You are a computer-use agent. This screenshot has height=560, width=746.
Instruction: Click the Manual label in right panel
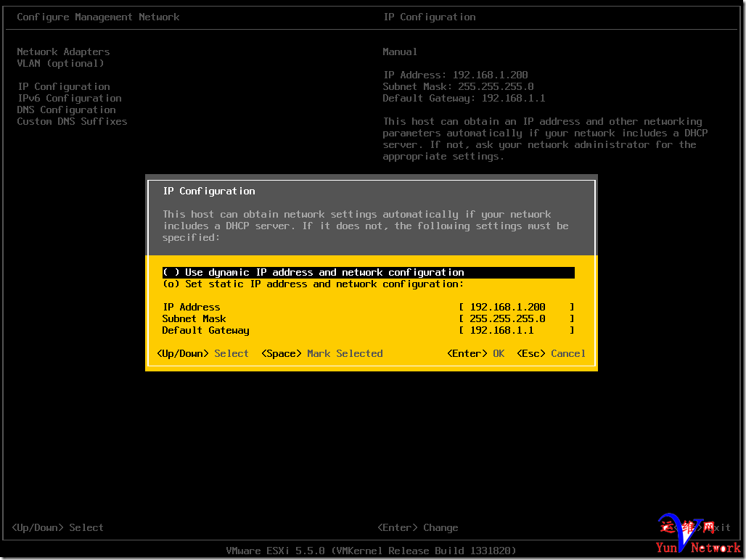point(400,52)
